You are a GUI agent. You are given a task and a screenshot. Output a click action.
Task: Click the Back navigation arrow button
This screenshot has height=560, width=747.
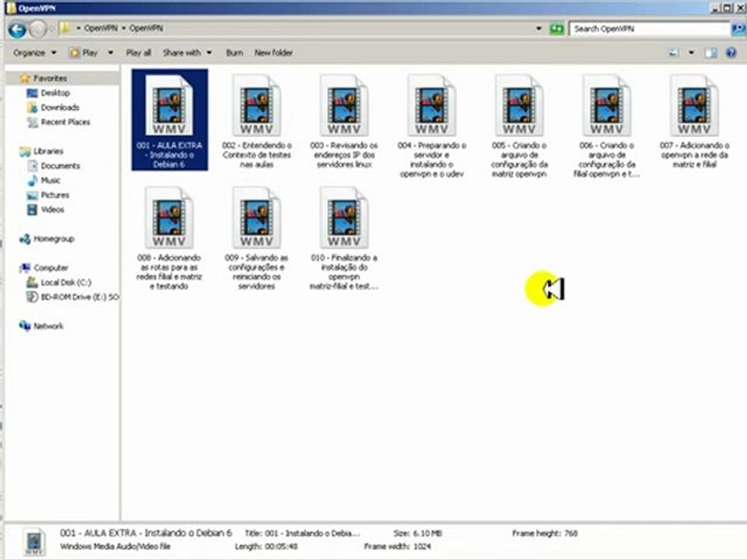[17, 30]
